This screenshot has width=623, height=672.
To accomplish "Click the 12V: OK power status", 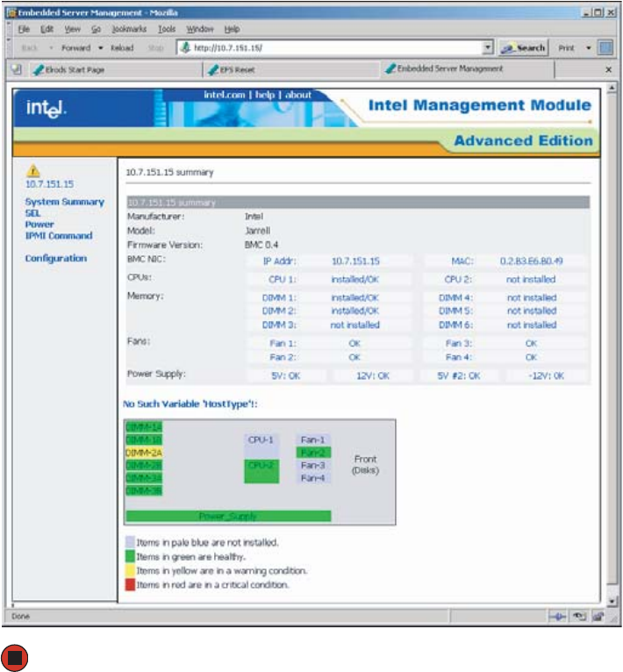I will click(x=373, y=375).
